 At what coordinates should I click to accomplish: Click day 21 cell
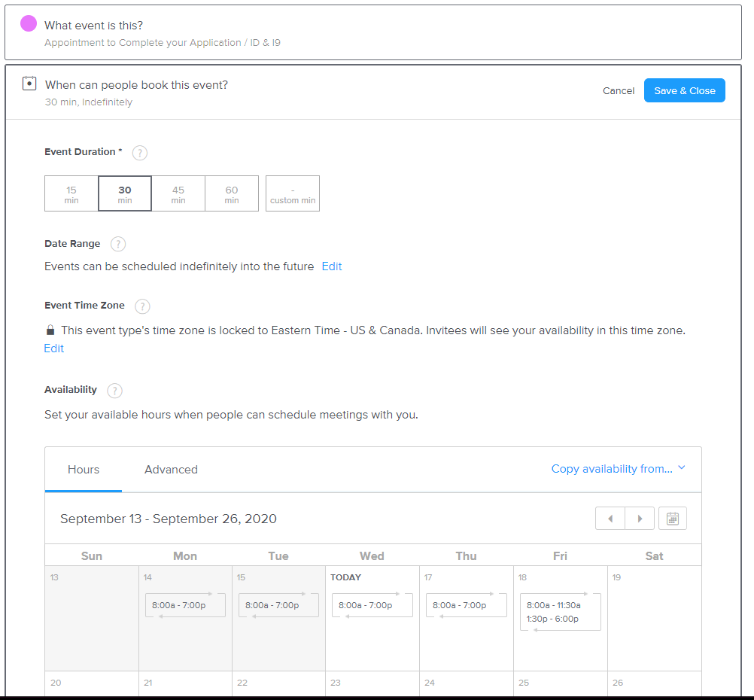pyautogui.click(x=186, y=684)
